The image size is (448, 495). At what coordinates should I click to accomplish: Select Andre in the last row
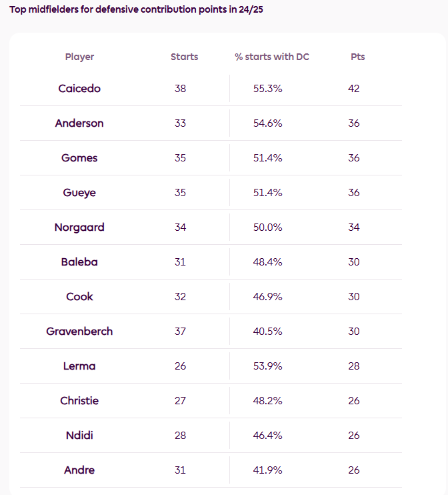(x=79, y=470)
